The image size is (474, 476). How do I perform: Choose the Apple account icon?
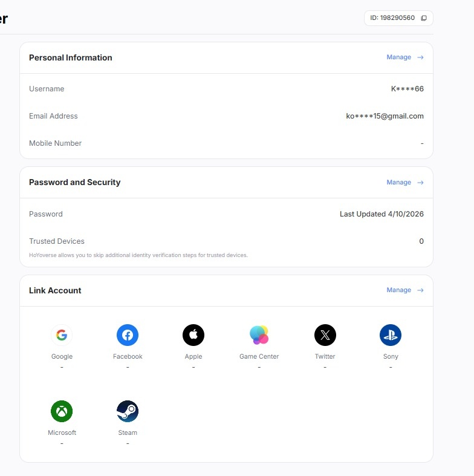(193, 335)
